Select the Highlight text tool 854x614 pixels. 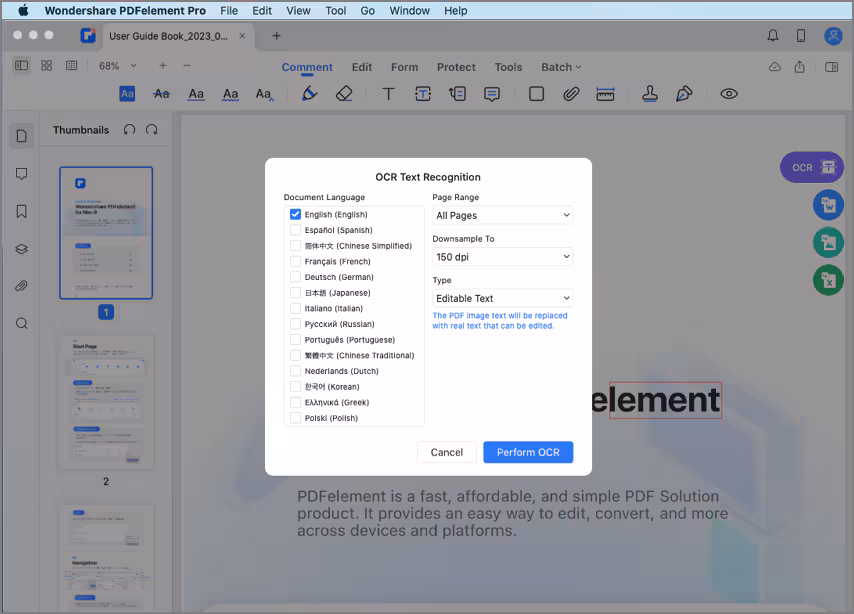pos(127,94)
